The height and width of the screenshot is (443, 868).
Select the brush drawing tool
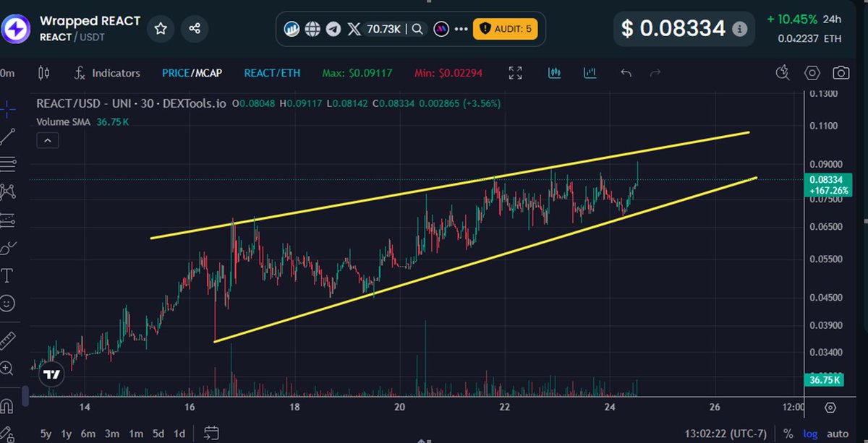8,248
